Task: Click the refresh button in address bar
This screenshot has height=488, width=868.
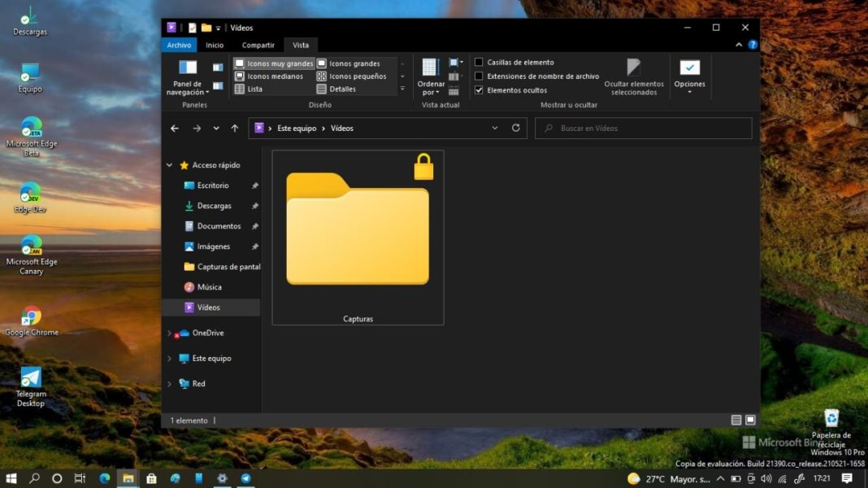Action: tap(515, 129)
